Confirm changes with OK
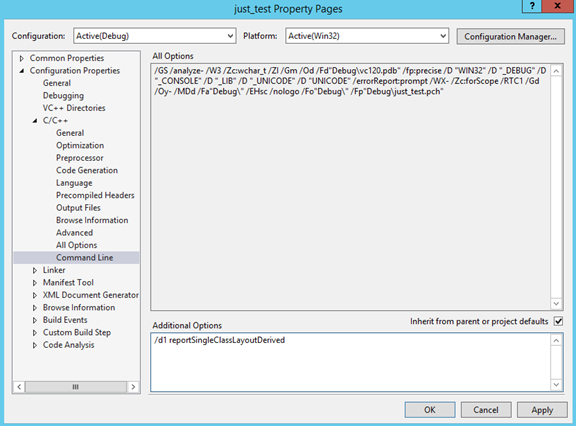The image size is (576, 426). point(430,410)
